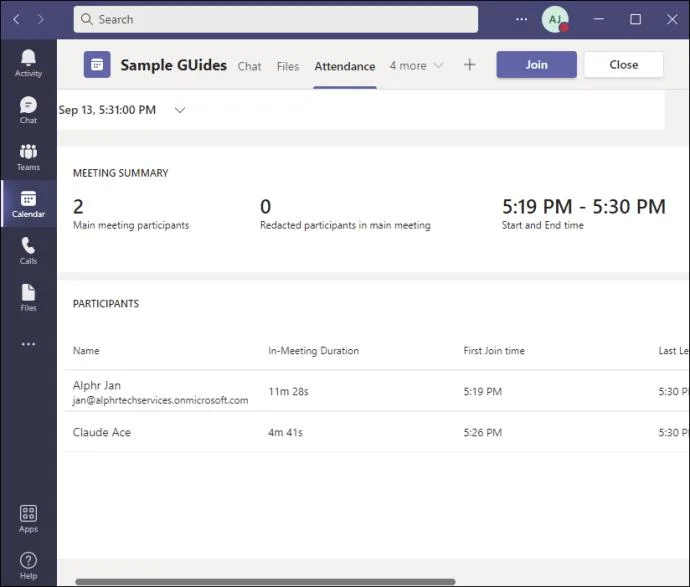
Task: Click the 5:26 PM first join time
Action: point(482,432)
